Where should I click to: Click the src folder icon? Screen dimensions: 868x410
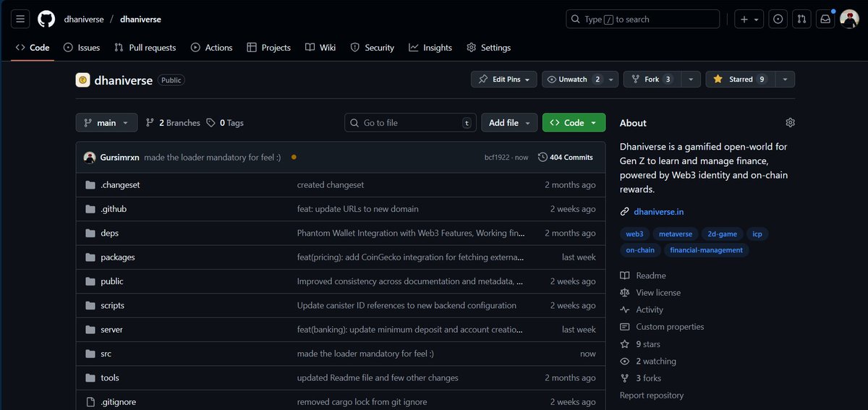90,354
